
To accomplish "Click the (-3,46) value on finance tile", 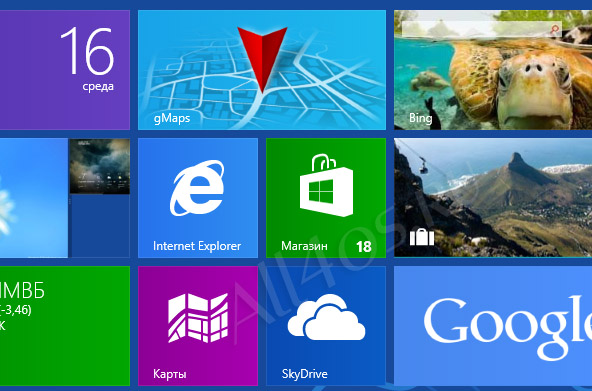I will click(x=16, y=310).
